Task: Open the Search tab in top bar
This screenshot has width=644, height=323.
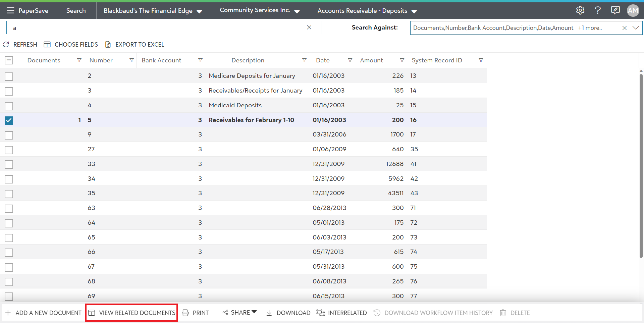Action: tap(76, 11)
